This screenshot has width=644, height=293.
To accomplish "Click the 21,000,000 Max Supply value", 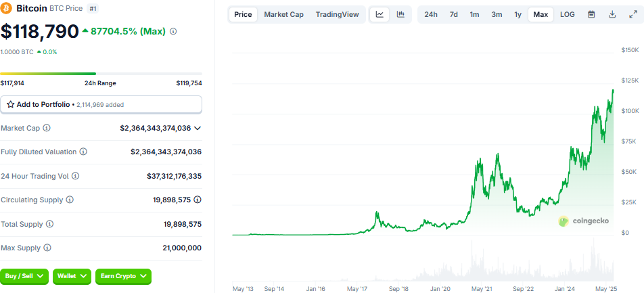I will pyautogui.click(x=182, y=248).
